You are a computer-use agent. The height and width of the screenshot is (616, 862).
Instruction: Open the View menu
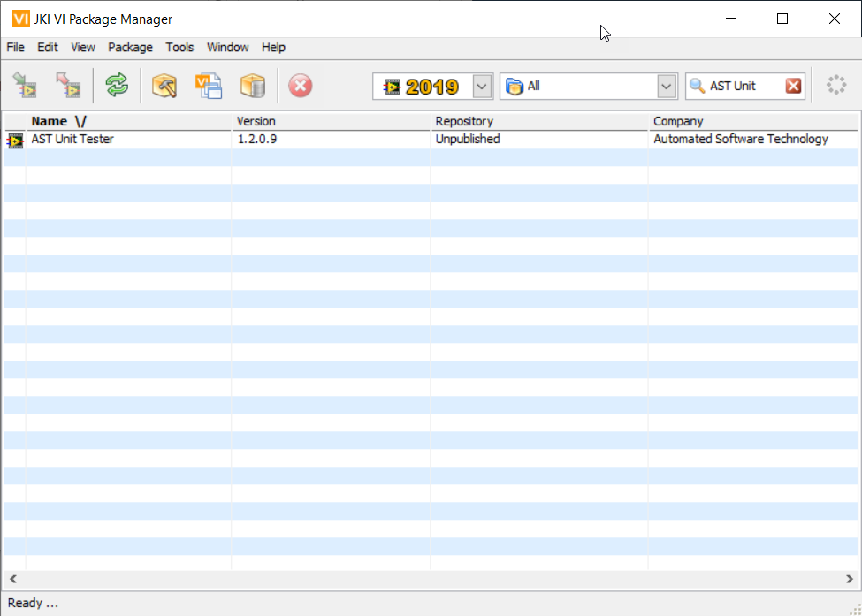pyautogui.click(x=83, y=47)
